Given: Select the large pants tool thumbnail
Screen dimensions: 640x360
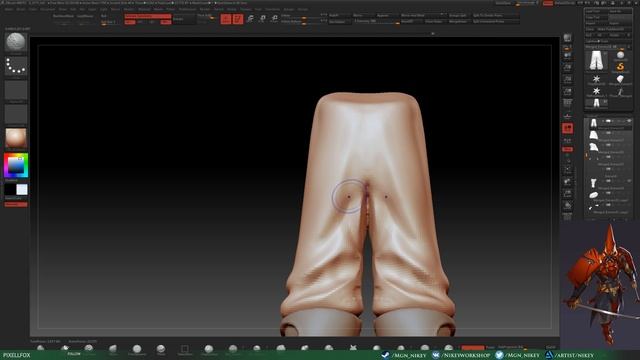Looking at the screenshot, I should [596, 61].
